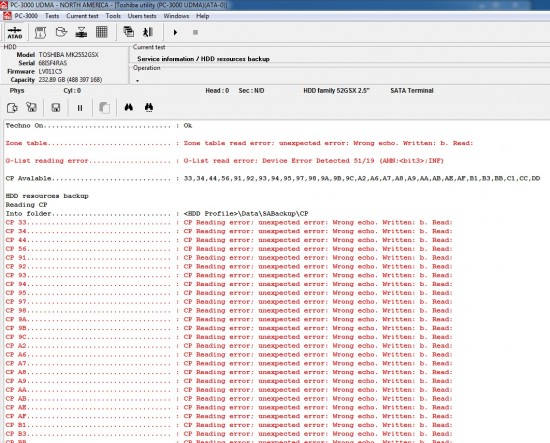Click the 'Reading CP' log line

[26, 204]
